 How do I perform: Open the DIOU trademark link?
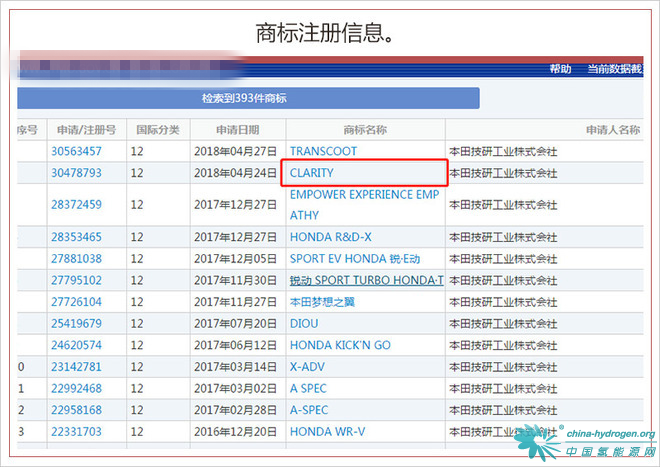click(304, 323)
